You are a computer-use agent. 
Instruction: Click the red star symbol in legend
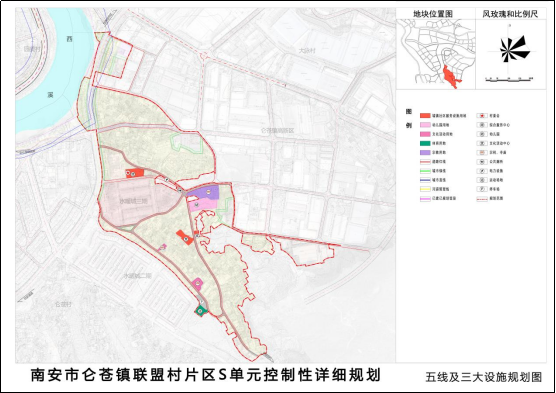[x=482, y=116]
